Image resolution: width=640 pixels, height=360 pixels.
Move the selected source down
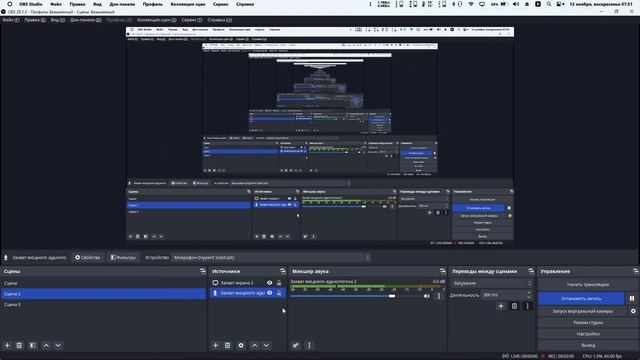(266, 345)
